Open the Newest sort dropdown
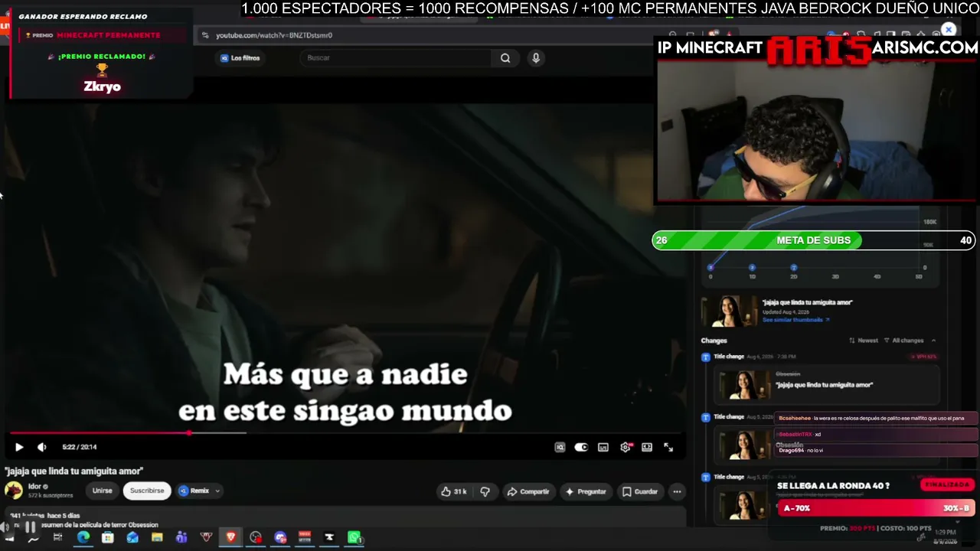Viewport: 980px width, 551px height. click(x=864, y=341)
